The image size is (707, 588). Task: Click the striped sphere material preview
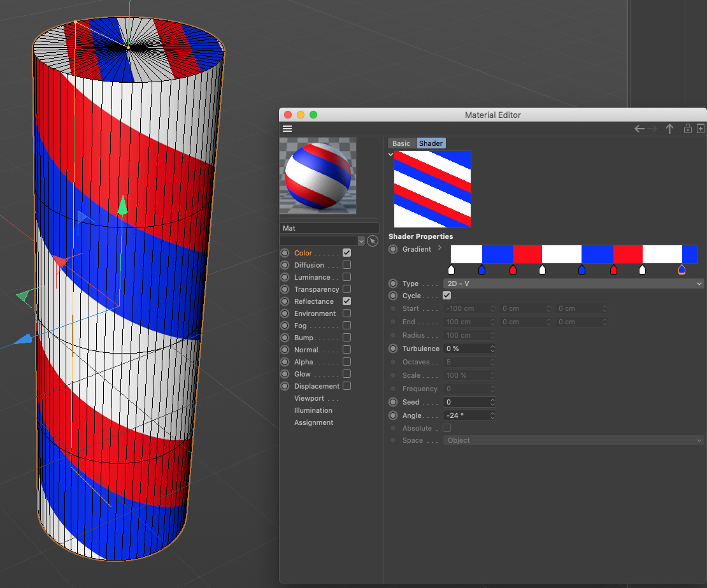tap(318, 176)
